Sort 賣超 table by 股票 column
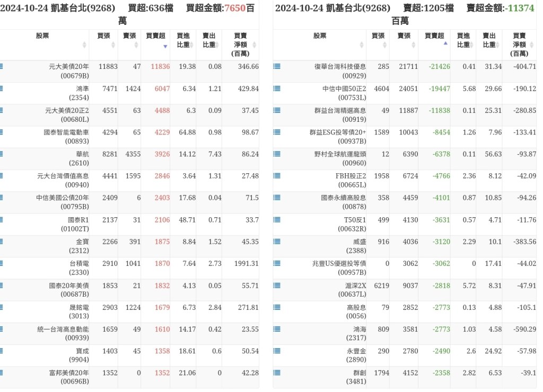The width and height of the screenshot is (543, 392). coord(362,45)
